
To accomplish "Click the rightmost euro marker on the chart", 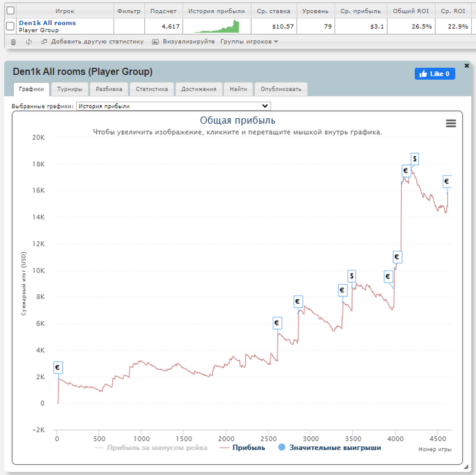I will [447, 181].
